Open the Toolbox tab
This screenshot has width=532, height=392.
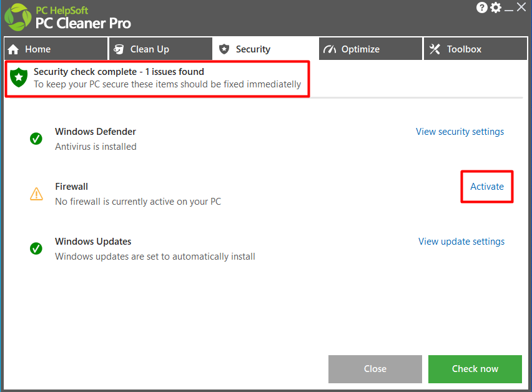click(x=475, y=49)
